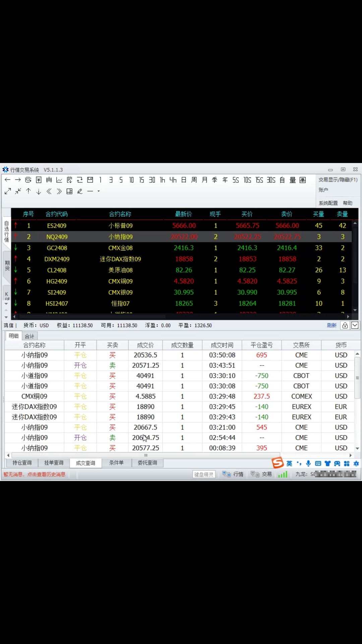Collapse panel with the down-chevron box

(x=355, y=325)
